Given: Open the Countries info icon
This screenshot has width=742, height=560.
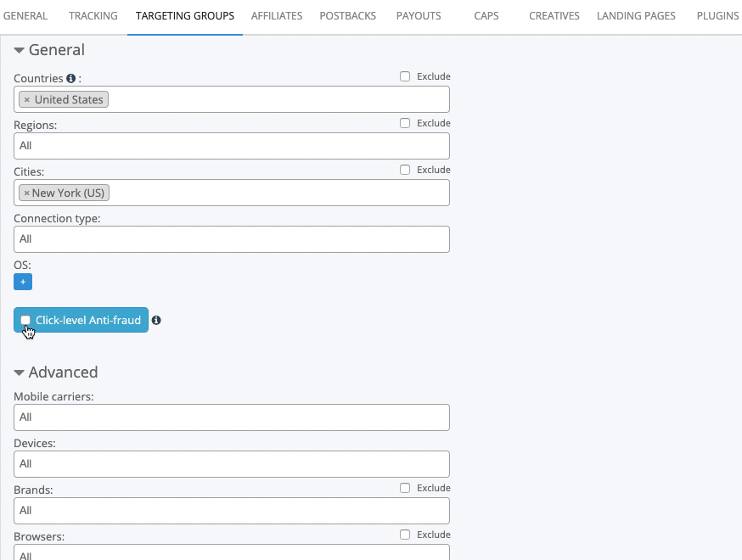Looking at the screenshot, I should click(x=71, y=78).
